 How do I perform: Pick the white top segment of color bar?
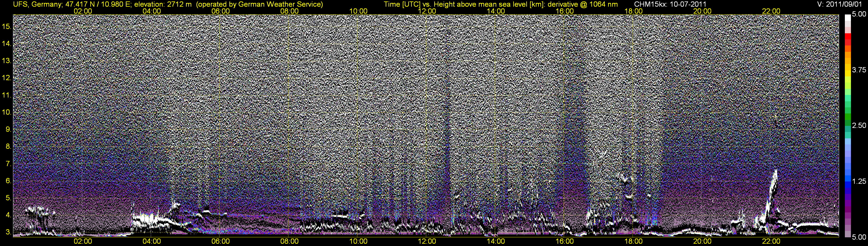(848, 18)
